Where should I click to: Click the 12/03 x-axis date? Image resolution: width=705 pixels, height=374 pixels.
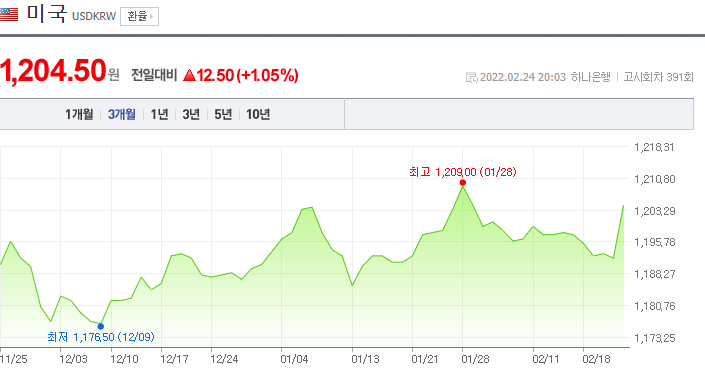73,359
